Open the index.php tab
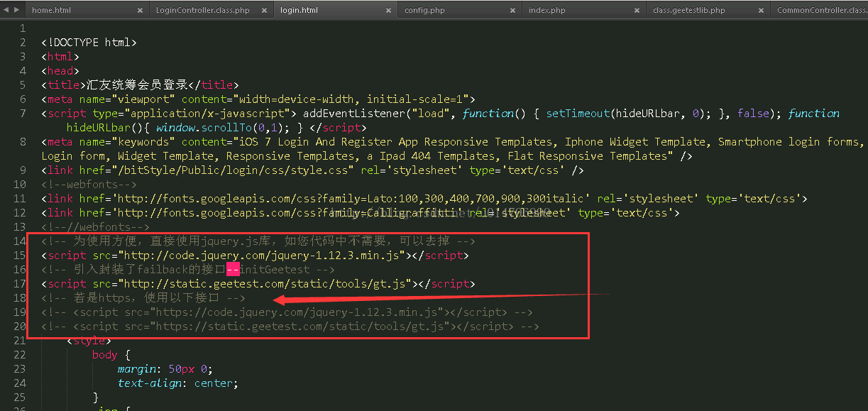Viewport: 868px width, 411px height. (x=546, y=10)
